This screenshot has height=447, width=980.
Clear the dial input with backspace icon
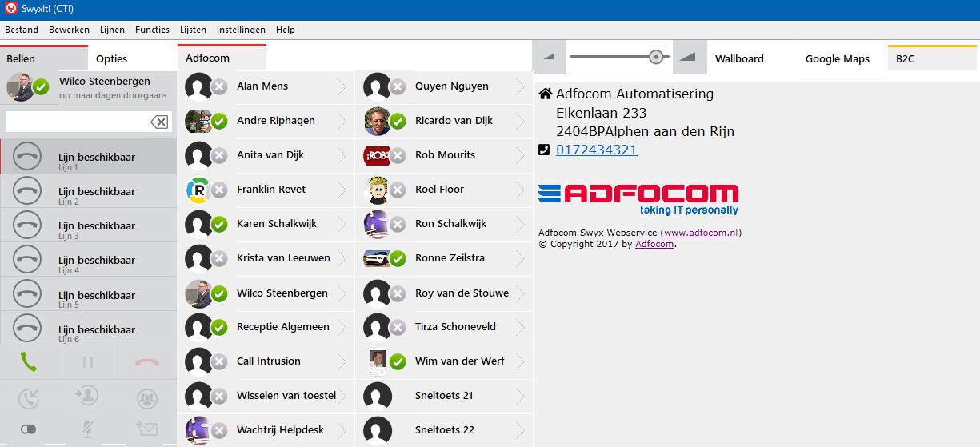[x=159, y=122]
